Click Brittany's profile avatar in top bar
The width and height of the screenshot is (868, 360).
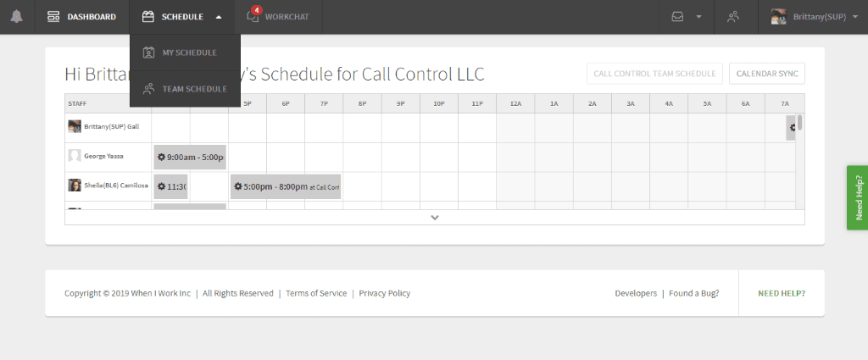point(779,17)
